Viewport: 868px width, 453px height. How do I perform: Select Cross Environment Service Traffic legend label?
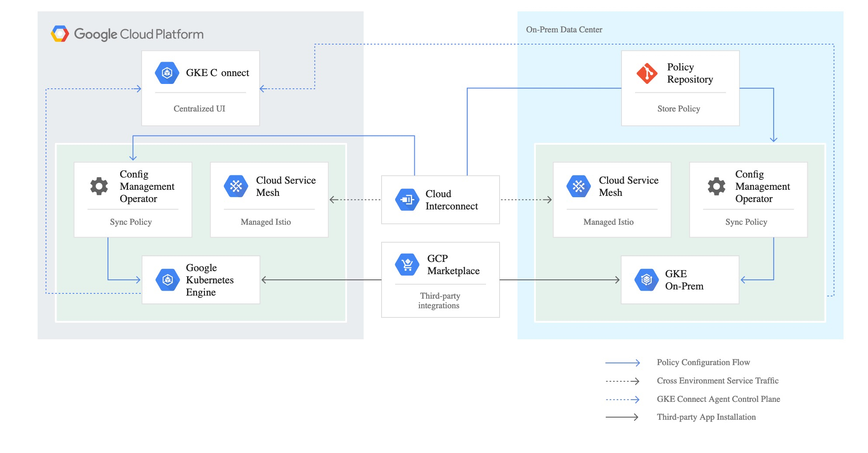(717, 381)
